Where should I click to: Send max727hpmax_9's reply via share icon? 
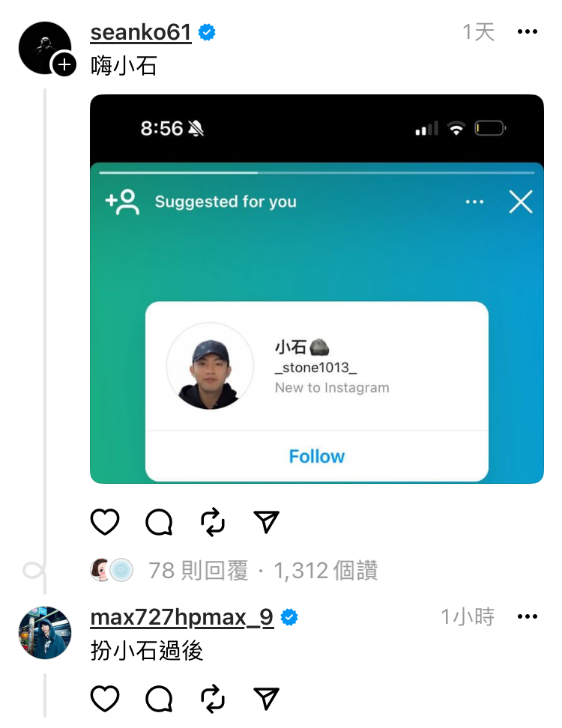point(267,698)
